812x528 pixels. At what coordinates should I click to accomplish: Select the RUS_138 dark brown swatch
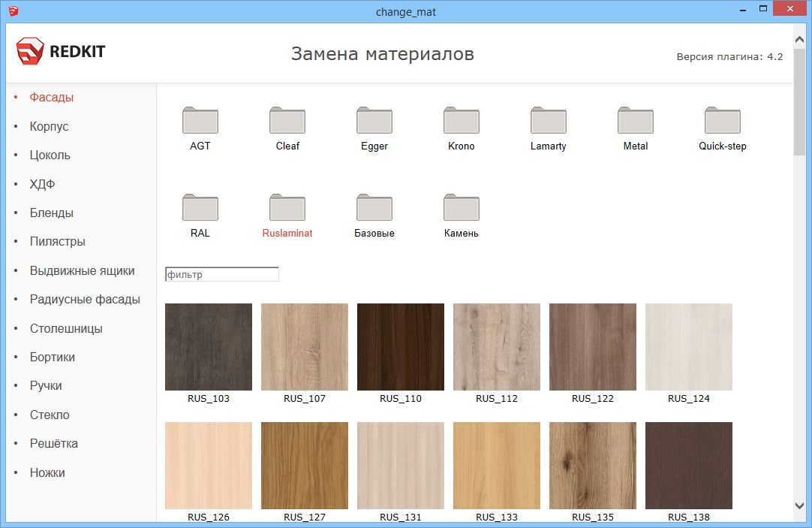click(689, 466)
